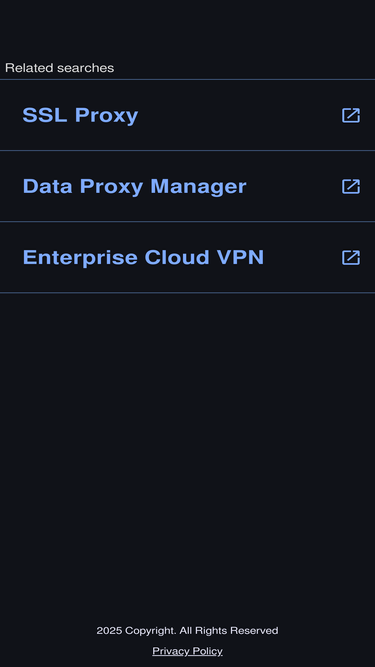Visit the Privacy Policy page
The image size is (375, 667).
point(188,651)
